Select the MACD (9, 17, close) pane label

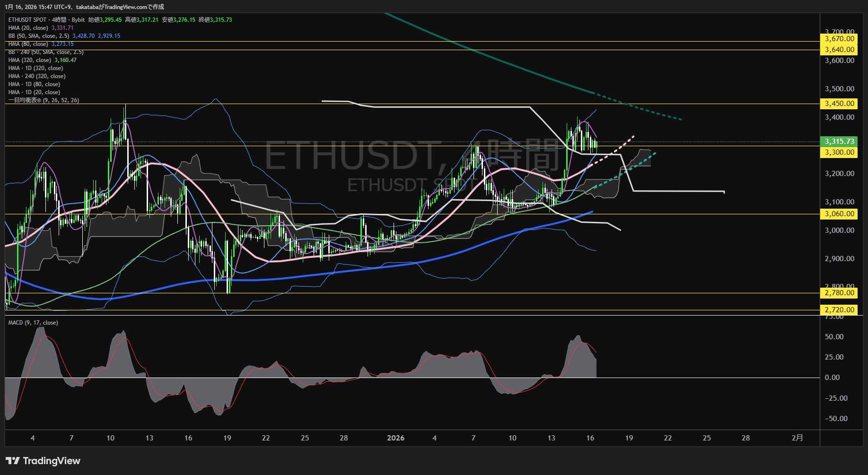point(33,323)
